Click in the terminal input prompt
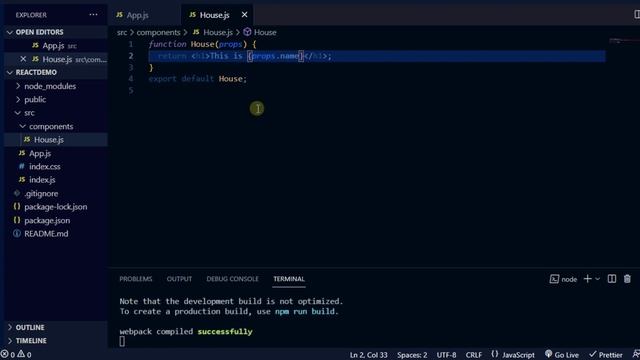Screen dimensions: 640x360 [x=122, y=342]
